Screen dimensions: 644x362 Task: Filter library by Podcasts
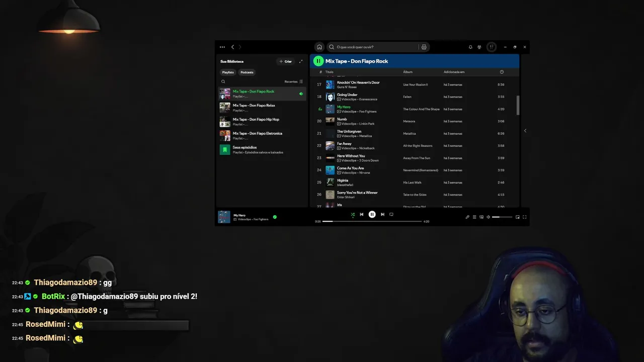click(247, 72)
